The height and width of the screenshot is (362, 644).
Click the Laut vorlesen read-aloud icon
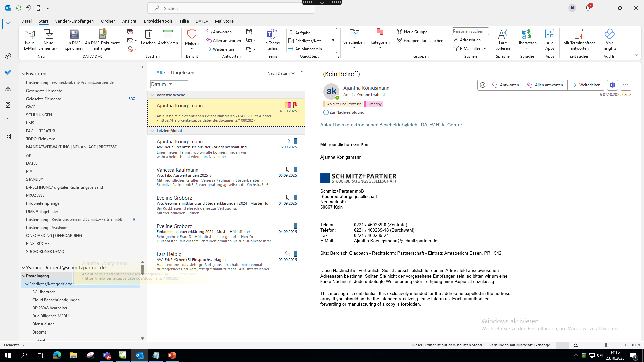[503, 34]
